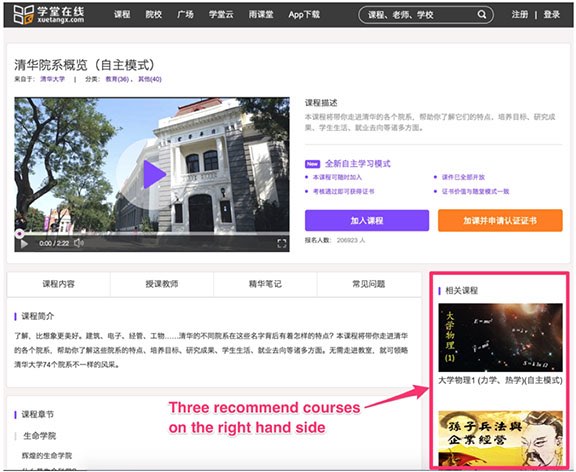576x472 pixels.
Task: Click enrollment count 206923 人
Action: pyautogui.click(x=351, y=240)
